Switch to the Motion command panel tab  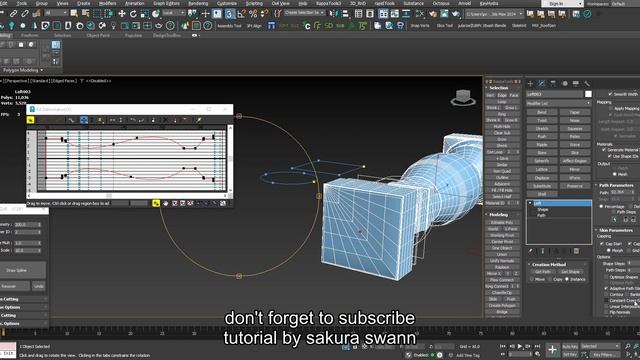pyautogui.click(x=564, y=84)
